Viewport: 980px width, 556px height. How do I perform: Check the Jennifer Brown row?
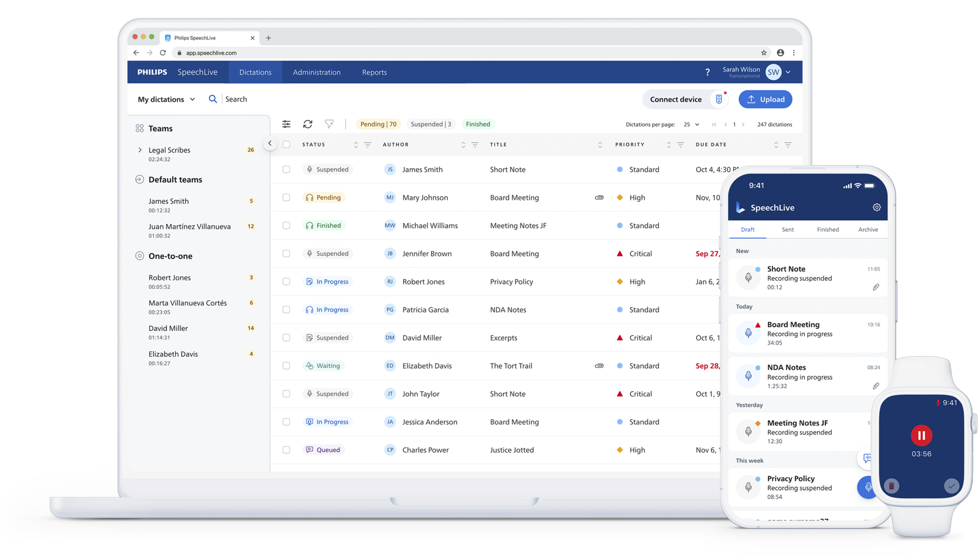[x=286, y=254]
